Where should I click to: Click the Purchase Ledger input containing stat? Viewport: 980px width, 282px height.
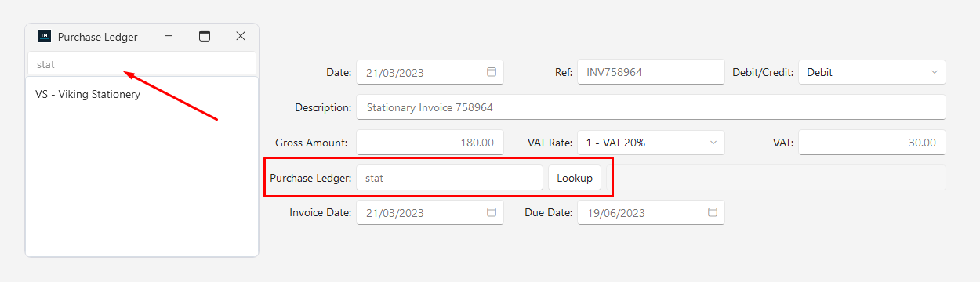tap(449, 178)
